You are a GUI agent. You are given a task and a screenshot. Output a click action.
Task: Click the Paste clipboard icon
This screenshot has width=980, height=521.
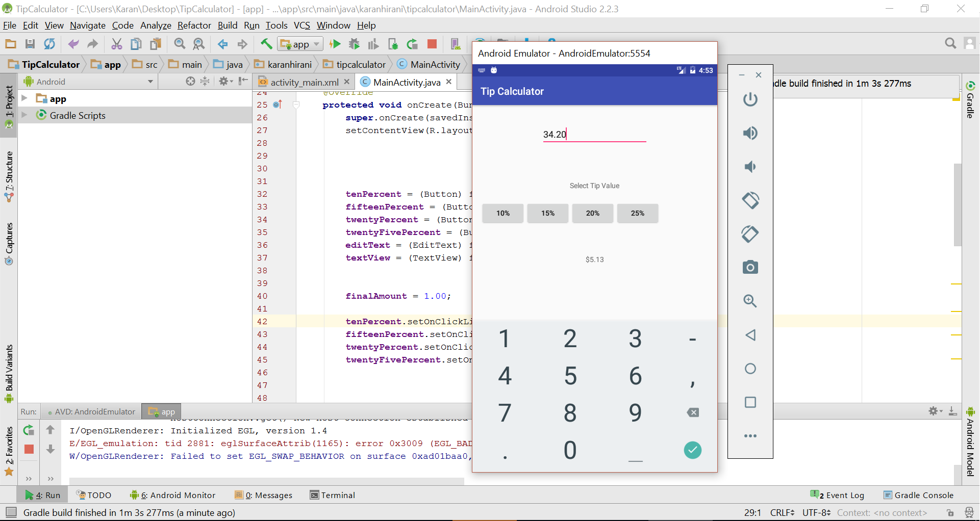pos(156,44)
